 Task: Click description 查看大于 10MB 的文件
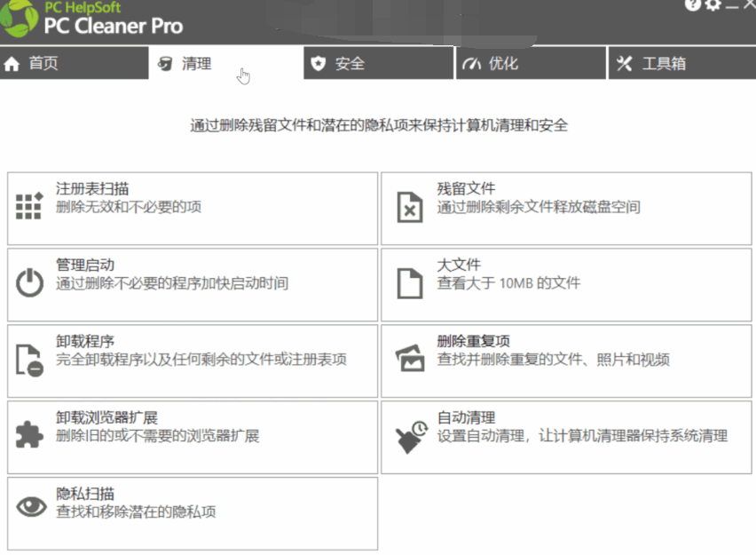[508, 282]
